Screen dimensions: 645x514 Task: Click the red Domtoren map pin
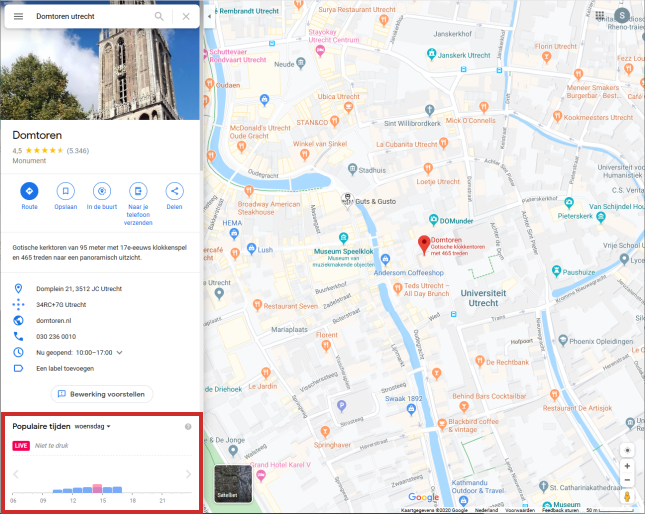424,245
